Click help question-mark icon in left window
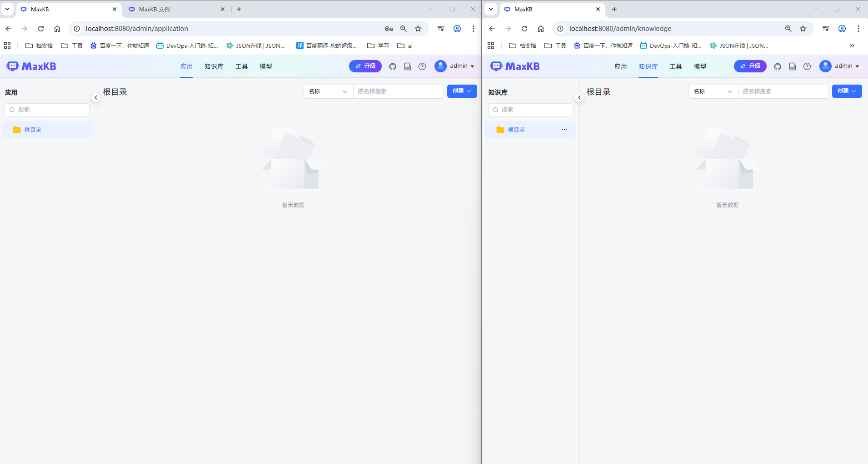Screen dimensions: 868x464 (422, 66)
